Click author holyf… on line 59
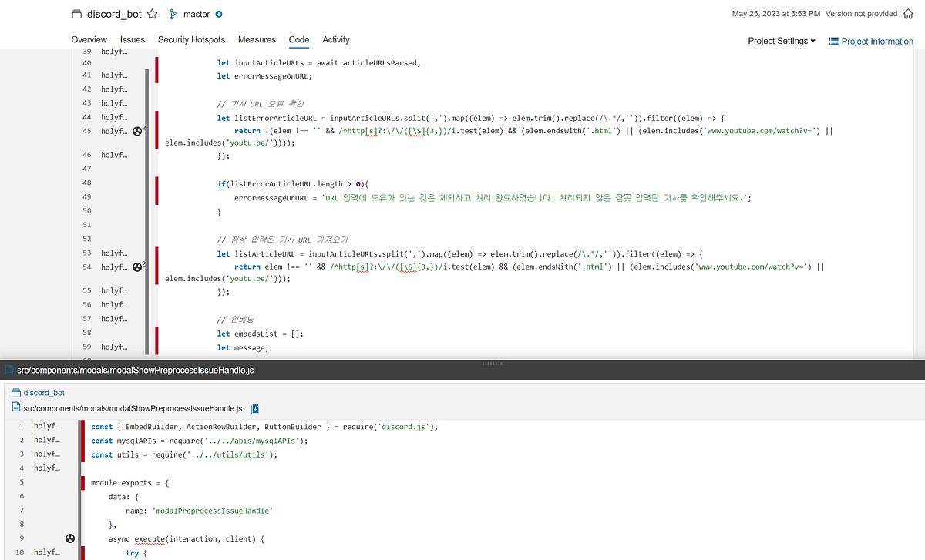The image size is (925, 560). click(x=114, y=347)
